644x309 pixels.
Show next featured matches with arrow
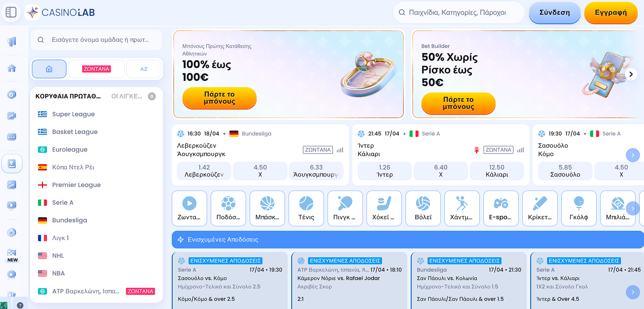632,155
